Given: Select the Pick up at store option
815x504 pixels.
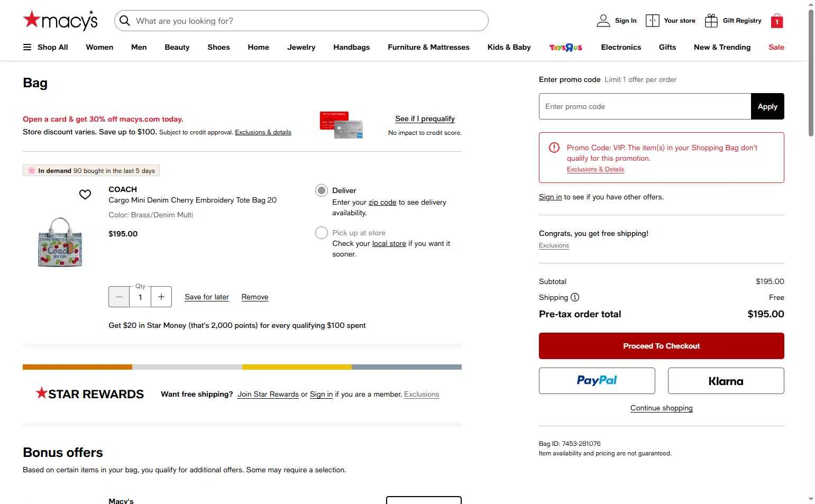Looking at the screenshot, I should [x=322, y=233].
